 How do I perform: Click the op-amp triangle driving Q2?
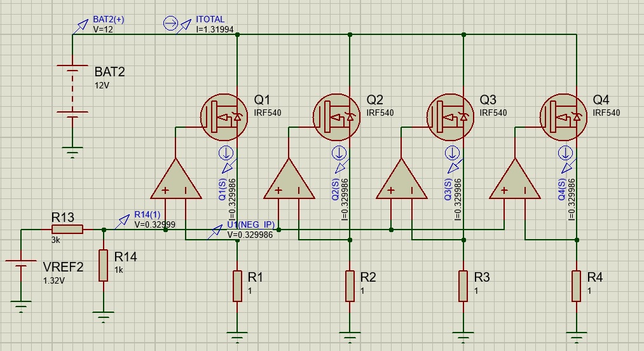coord(289,179)
